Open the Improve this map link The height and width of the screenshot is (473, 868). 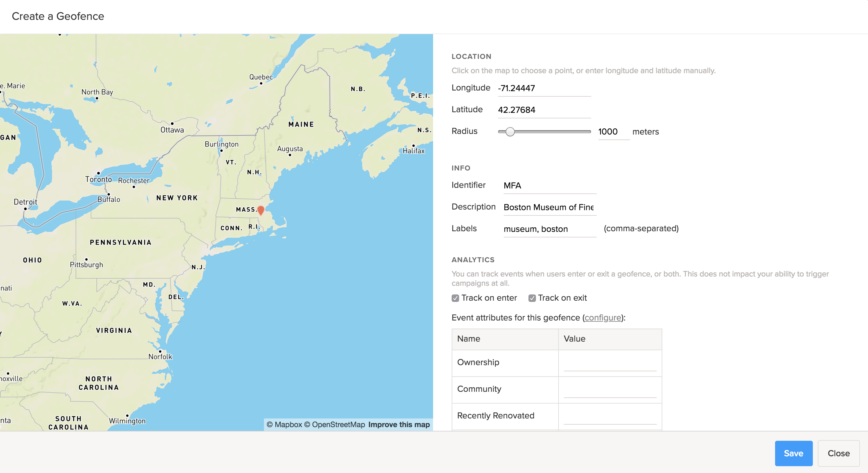[x=399, y=424]
